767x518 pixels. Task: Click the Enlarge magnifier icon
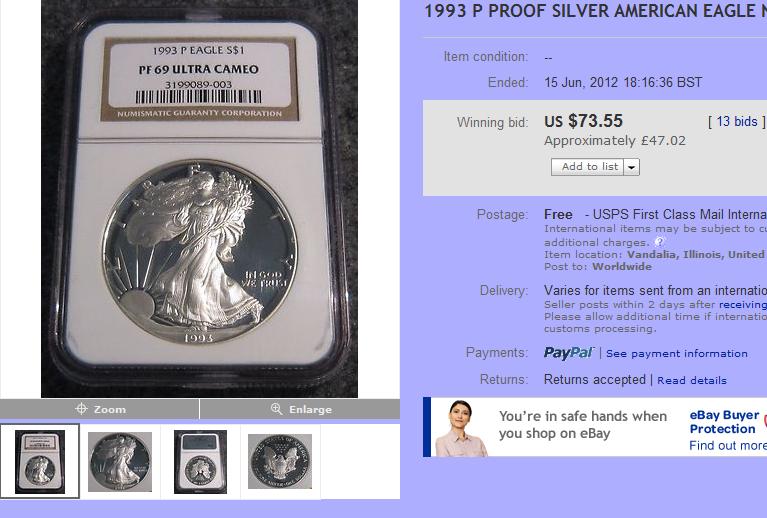coord(276,409)
